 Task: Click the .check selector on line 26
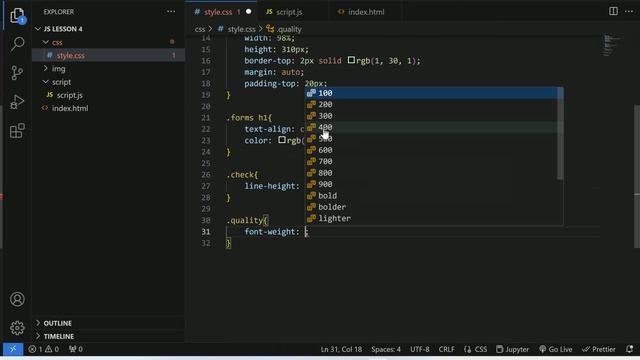point(240,175)
